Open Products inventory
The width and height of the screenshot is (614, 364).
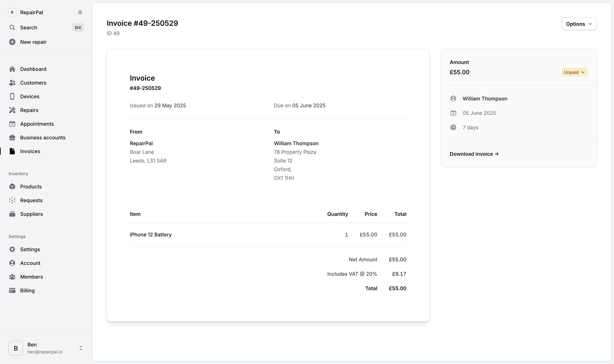coord(31,187)
